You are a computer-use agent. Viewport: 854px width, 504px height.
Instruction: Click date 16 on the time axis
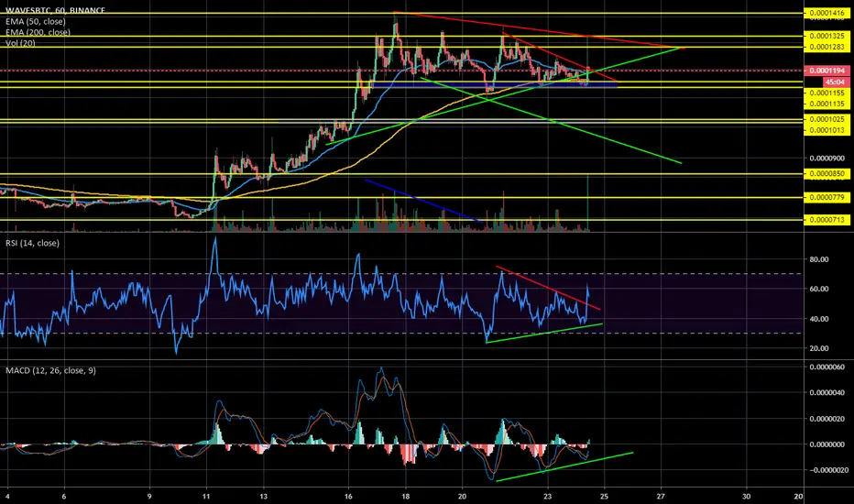[348, 497]
